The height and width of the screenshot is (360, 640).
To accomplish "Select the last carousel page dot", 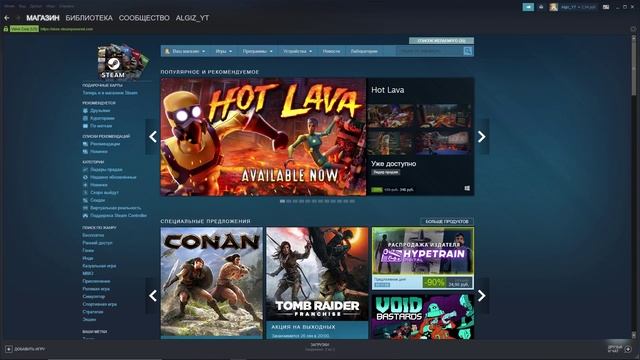I will 352,201.
